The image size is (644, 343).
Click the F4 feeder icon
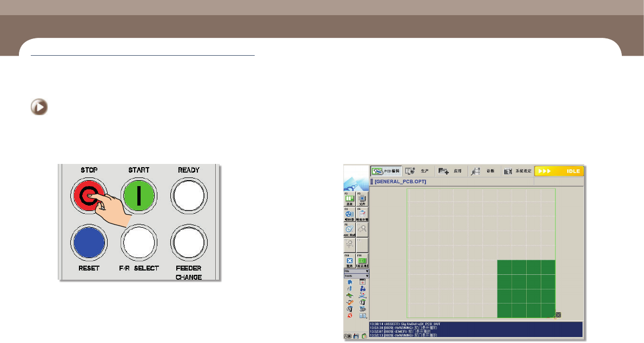pos(349,214)
